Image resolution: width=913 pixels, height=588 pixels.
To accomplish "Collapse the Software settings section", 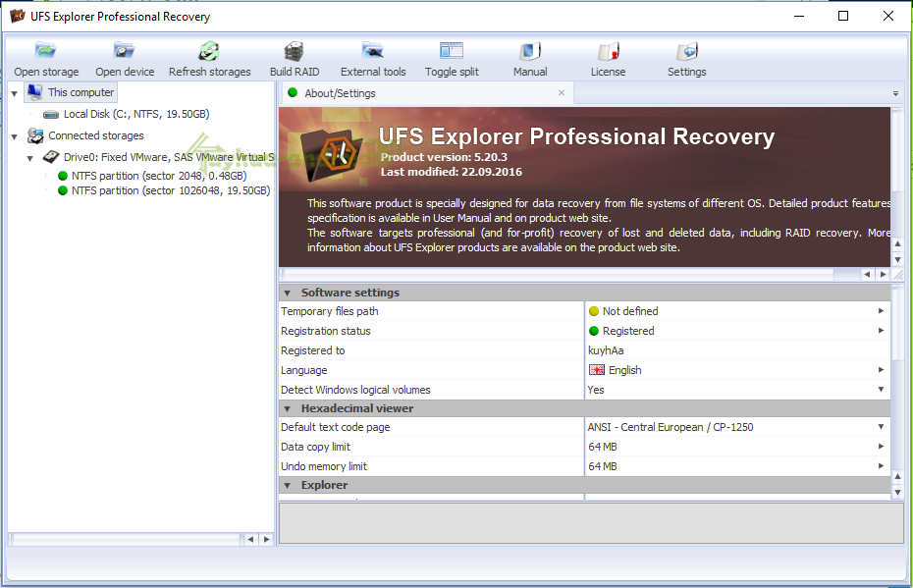I will [288, 293].
